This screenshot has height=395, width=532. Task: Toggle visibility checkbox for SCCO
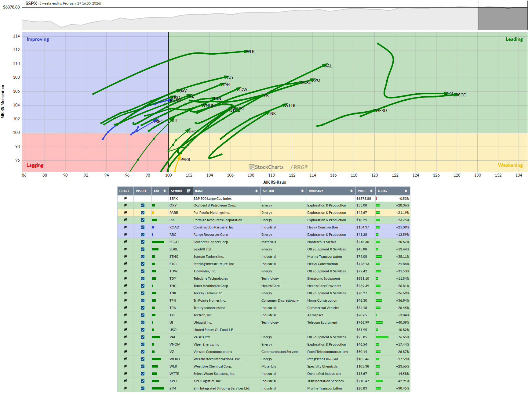click(x=143, y=242)
